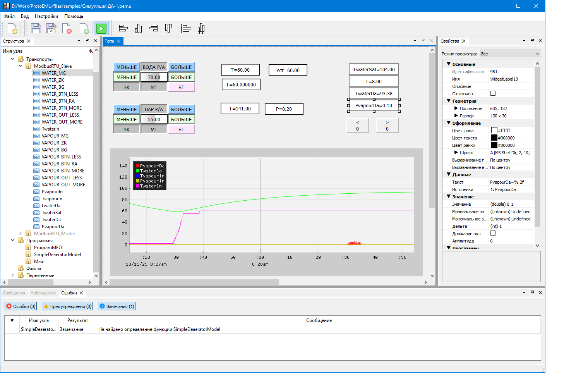The height and width of the screenshot is (382, 588).
Task: Click the close file red X icon
Action: [x=67, y=29]
